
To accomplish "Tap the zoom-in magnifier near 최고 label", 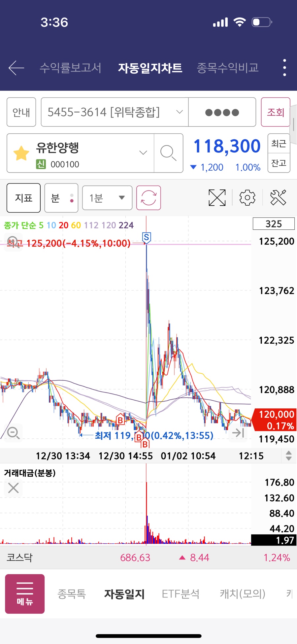I will point(13,242).
